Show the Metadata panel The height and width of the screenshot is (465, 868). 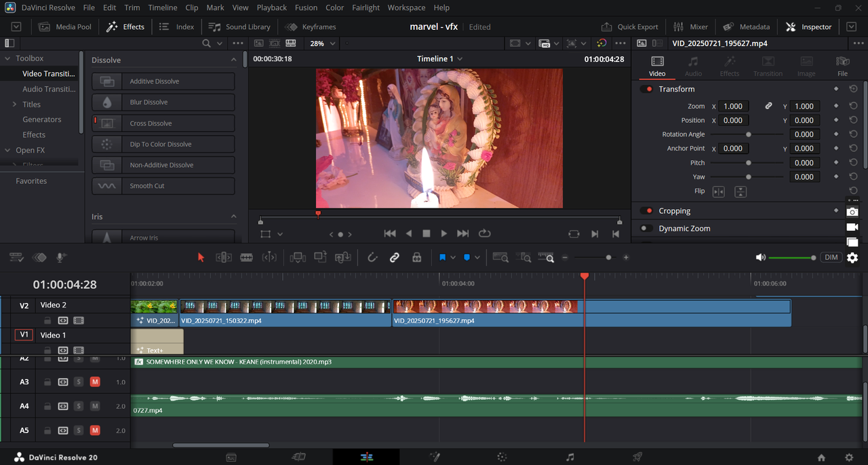click(x=747, y=26)
